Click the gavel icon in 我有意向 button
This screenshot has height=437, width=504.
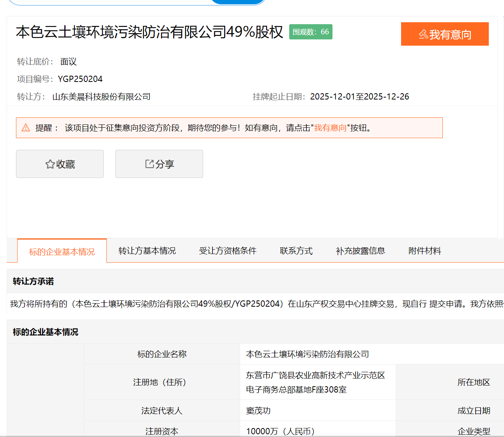(x=423, y=34)
